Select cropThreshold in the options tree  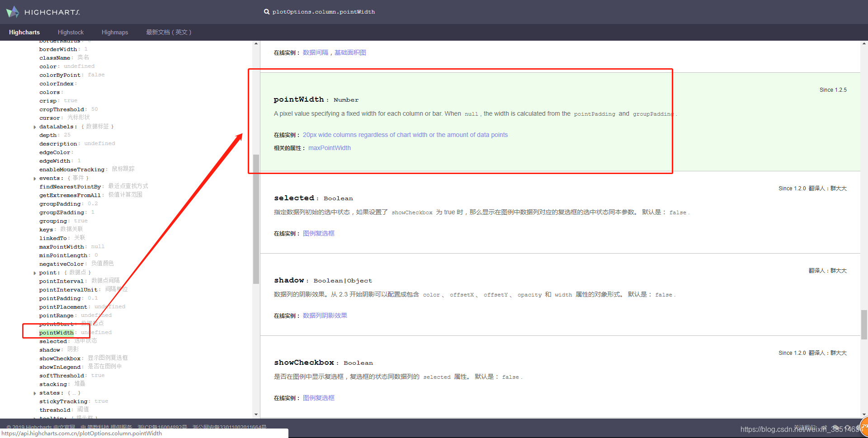(x=61, y=109)
